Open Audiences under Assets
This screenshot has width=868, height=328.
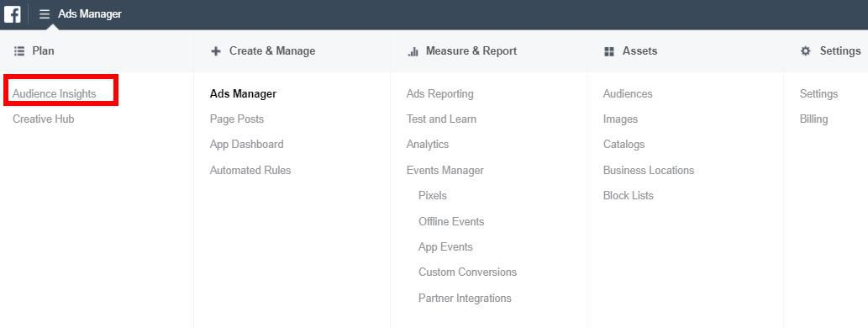pos(628,93)
